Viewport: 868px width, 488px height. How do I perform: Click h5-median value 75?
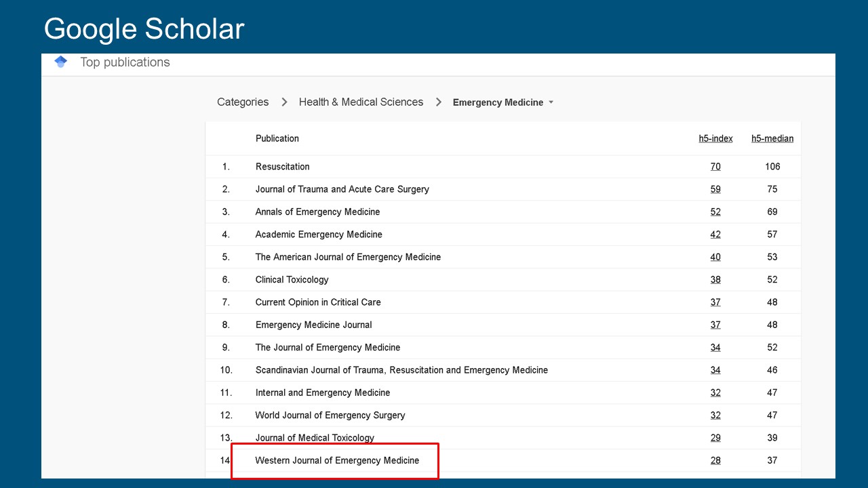click(x=772, y=189)
